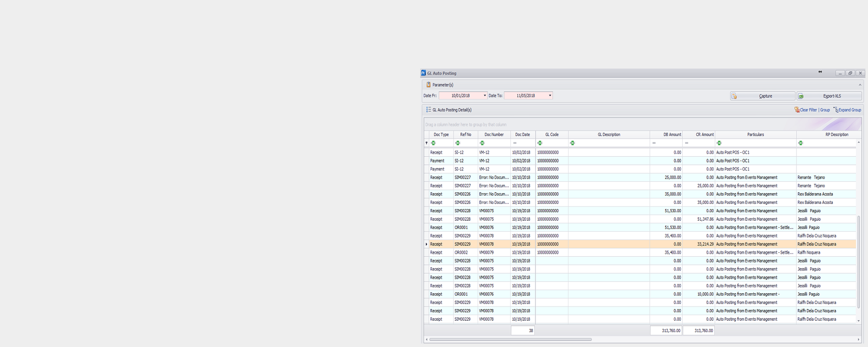Screen dimensions: 868x347
Task: Sort by the CR Amount column header
Action: 699,134
